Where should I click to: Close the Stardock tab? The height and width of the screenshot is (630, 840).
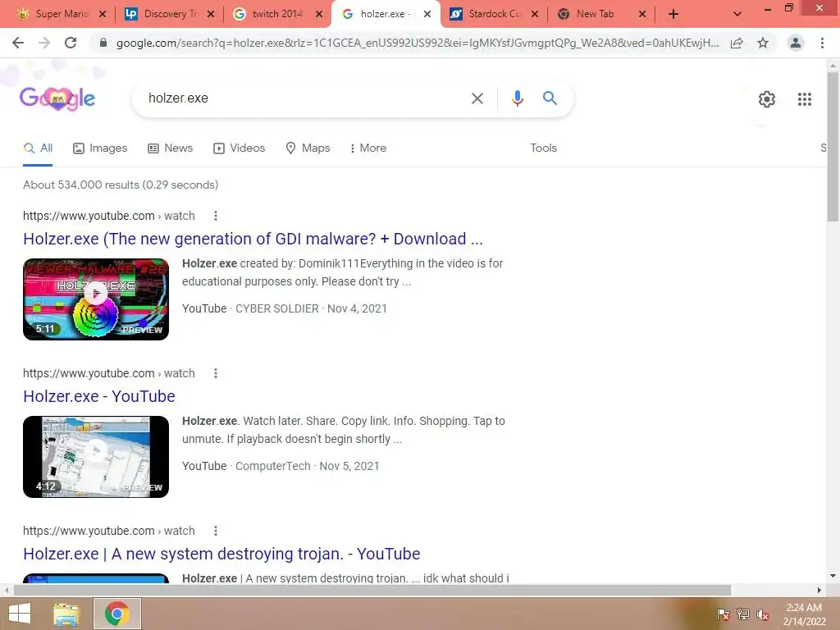[x=535, y=14]
